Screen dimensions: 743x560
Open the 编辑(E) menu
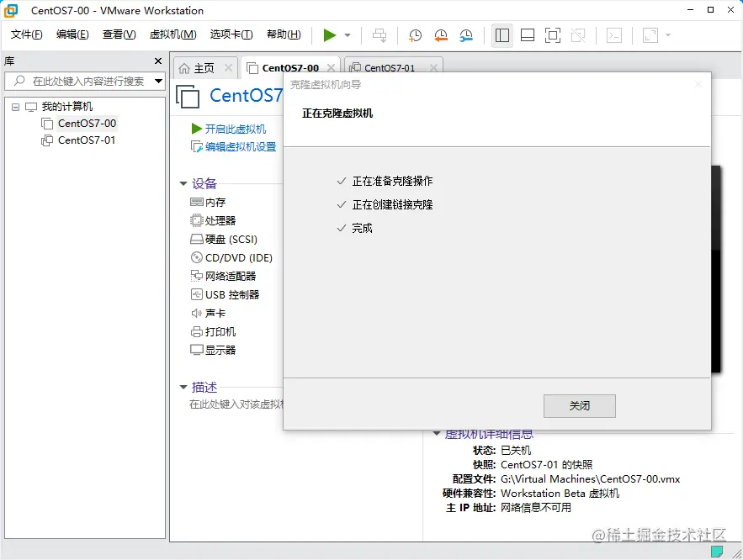tap(72, 34)
